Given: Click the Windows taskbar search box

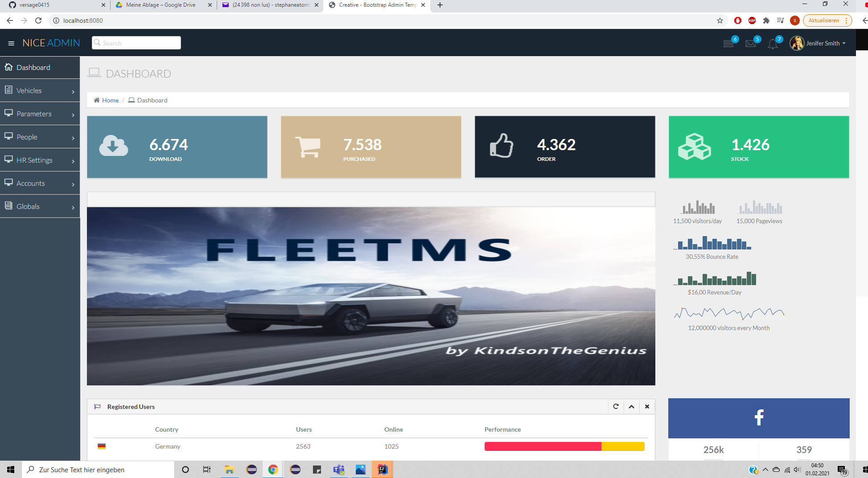Looking at the screenshot, I should coord(98,470).
